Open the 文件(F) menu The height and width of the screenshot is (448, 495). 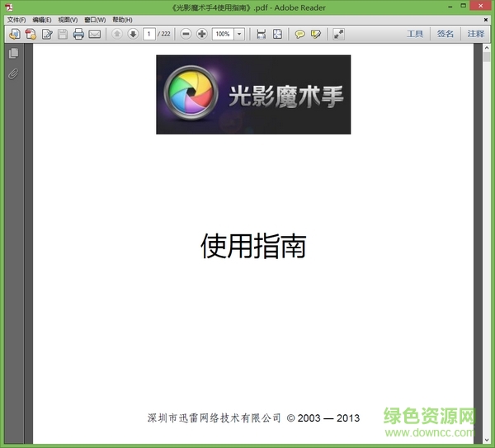point(16,20)
